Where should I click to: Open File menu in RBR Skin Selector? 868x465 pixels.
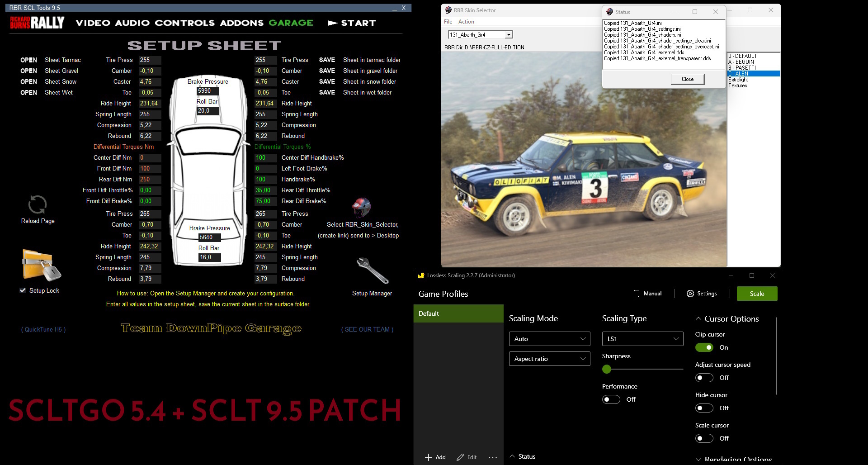tap(448, 22)
